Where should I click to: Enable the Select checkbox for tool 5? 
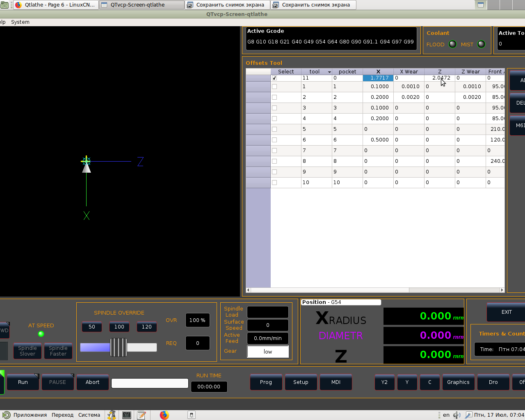tap(274, 129)
